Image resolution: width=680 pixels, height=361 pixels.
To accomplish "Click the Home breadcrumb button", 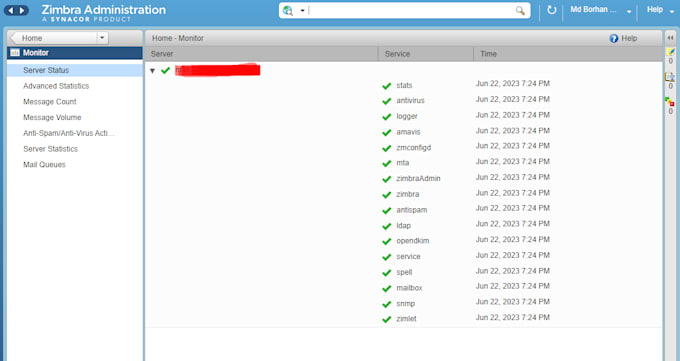I will [x=53, y=38].
